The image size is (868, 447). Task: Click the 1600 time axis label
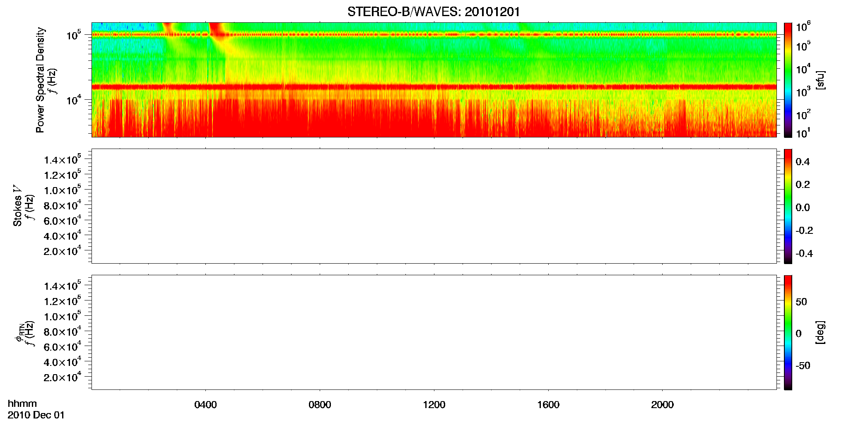click(548, 405)
